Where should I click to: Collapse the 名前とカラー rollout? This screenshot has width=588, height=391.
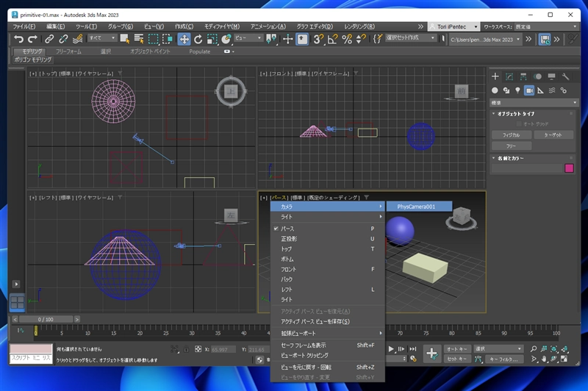pyautogui.click(x=512, y=158)
